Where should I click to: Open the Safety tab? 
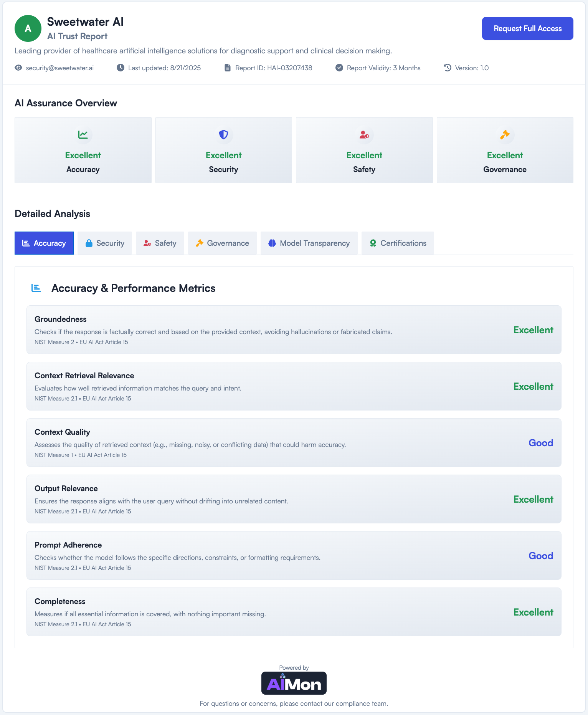coord(160,243)
